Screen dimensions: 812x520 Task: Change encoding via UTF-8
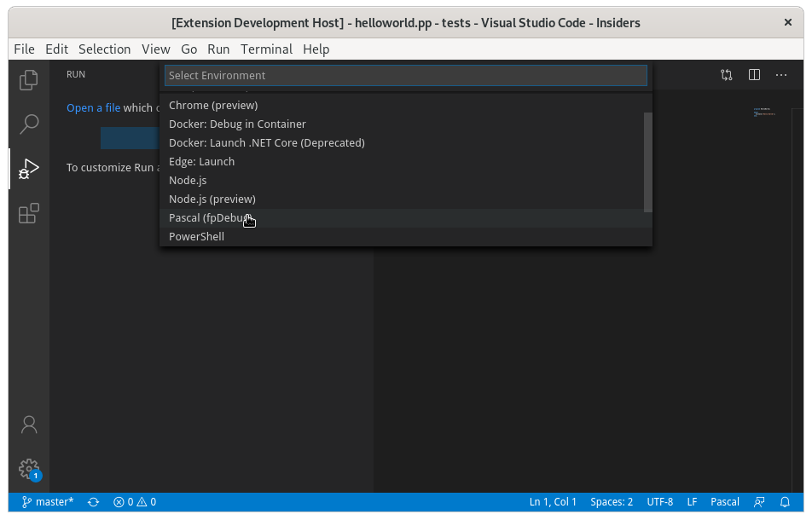[x=660, y=502]
